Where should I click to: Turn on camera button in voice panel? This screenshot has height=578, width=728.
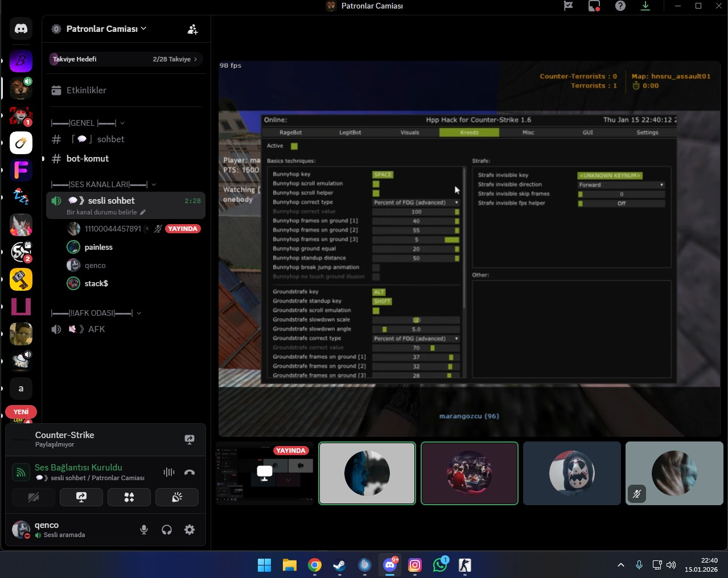(x=34, y=497)
